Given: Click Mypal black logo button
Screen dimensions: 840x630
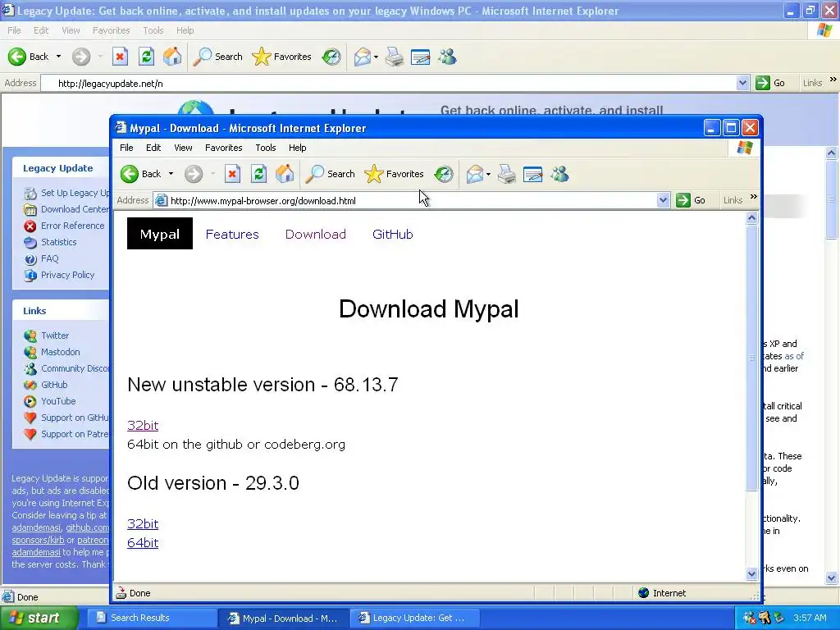Looking at the screenshot, I should click(160, 234).
